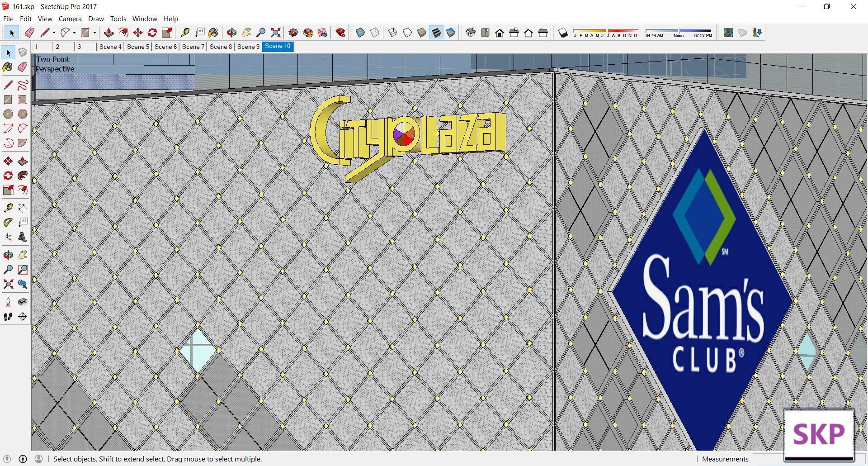
Task: Enable Monochrome face style
Action: [451, 33]
